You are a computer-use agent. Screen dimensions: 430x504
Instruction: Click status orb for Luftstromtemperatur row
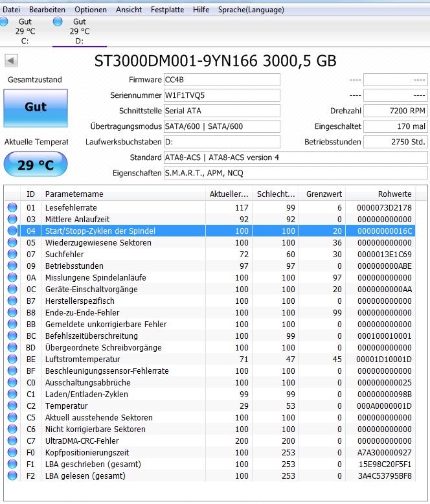[12, 359]
